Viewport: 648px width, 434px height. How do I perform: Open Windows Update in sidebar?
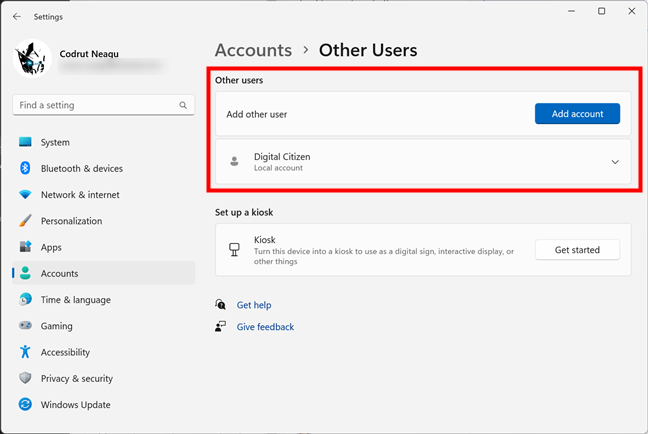[x=103, y=405]
